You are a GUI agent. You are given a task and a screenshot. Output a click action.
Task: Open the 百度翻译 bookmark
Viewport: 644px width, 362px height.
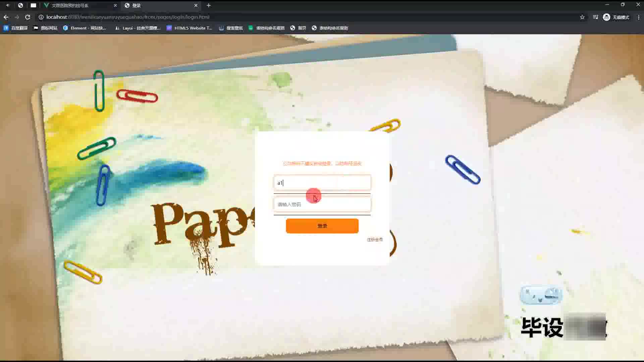[16, 28]
